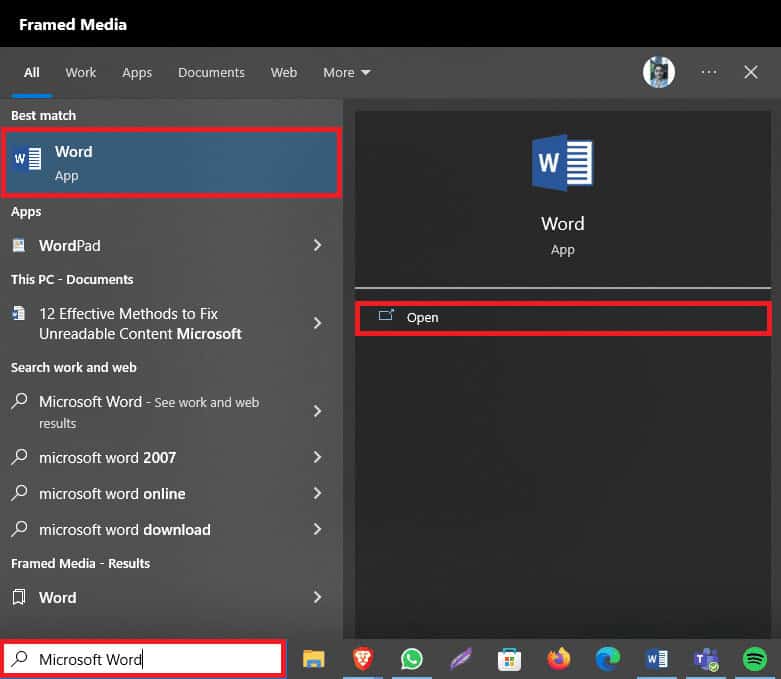Open Microsoft Store from the taskbar
Image resolution: width=781 pixels, height=679 pixels.
click(x=509, y=659)
